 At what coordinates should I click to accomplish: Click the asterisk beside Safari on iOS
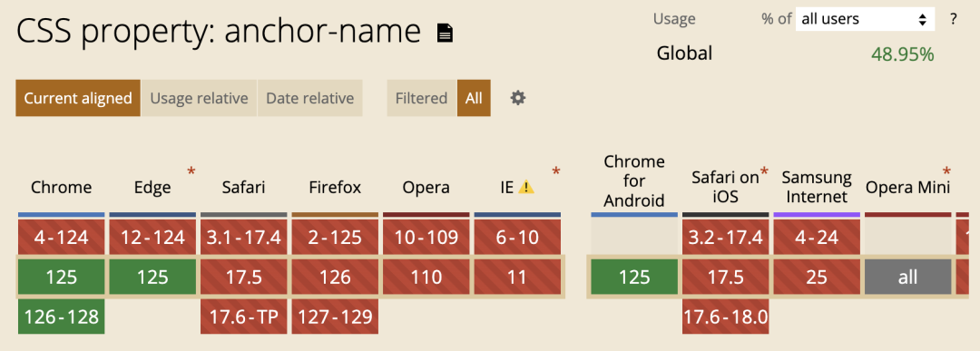coord(763,171)
